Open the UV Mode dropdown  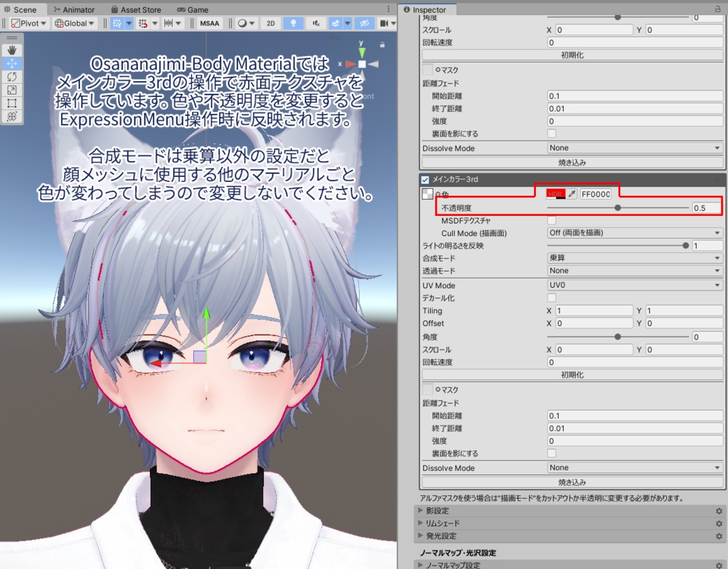(x=635, y=285)
